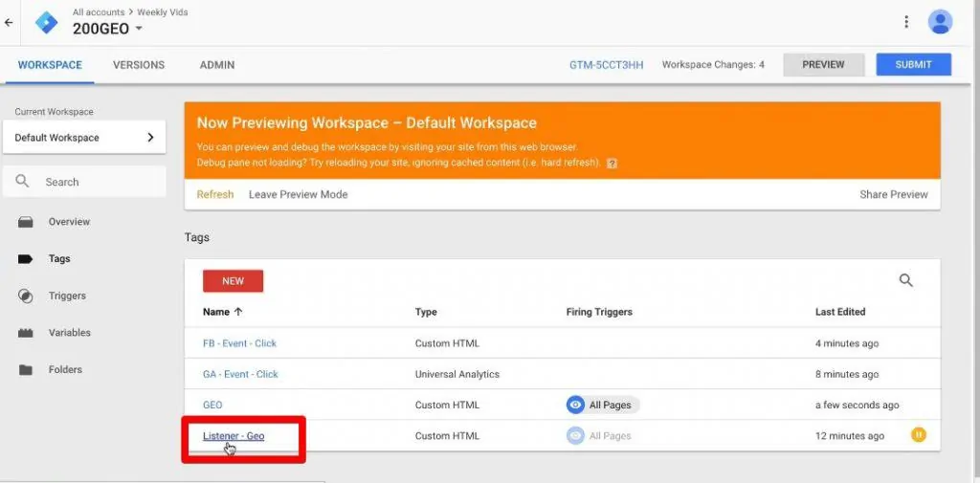This screenshot has width=980, height=483.
Task: Open Overview in the sidebar
Action: coord(69,222)
